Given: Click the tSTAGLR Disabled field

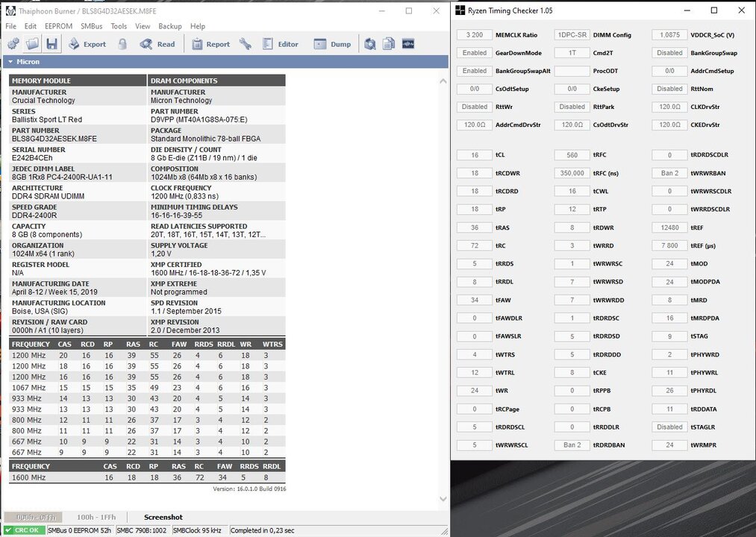Looking at the screenshot, I should tap(669, 427).
